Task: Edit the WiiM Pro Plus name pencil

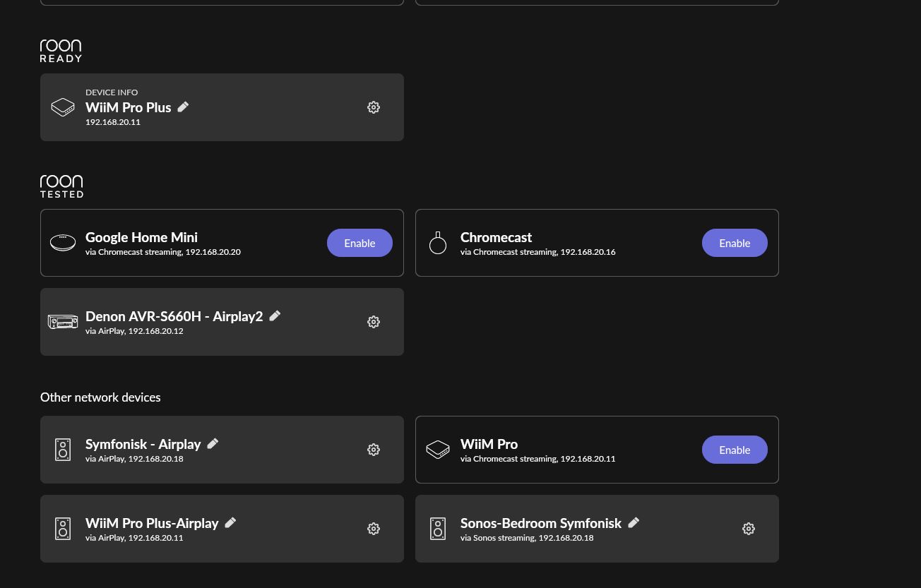Action: [183, 107]
